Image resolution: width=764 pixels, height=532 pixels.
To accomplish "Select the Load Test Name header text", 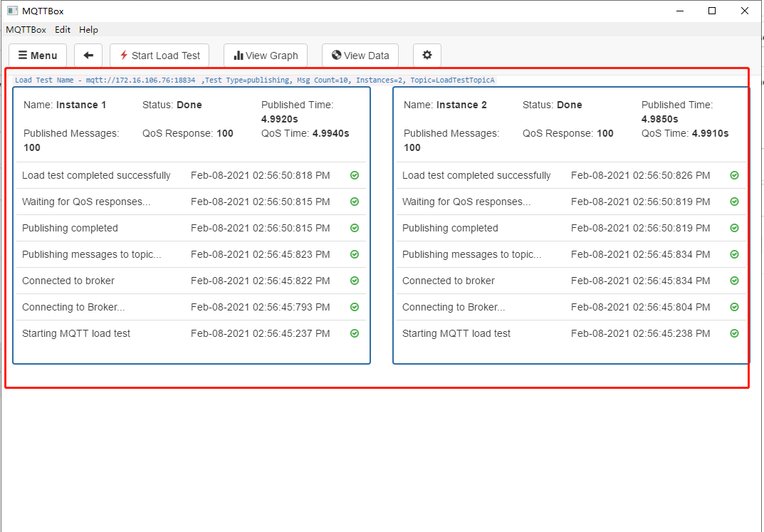I will tap(255, 80).
